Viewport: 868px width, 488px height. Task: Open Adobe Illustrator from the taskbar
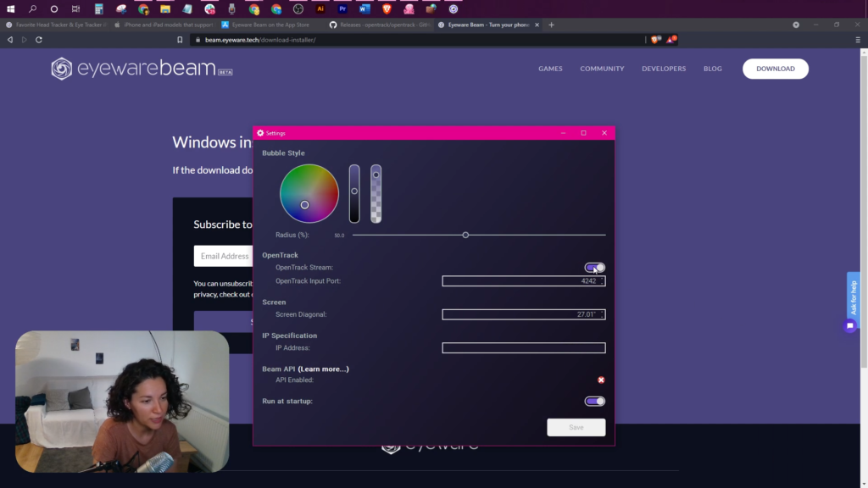pos(320,8)
